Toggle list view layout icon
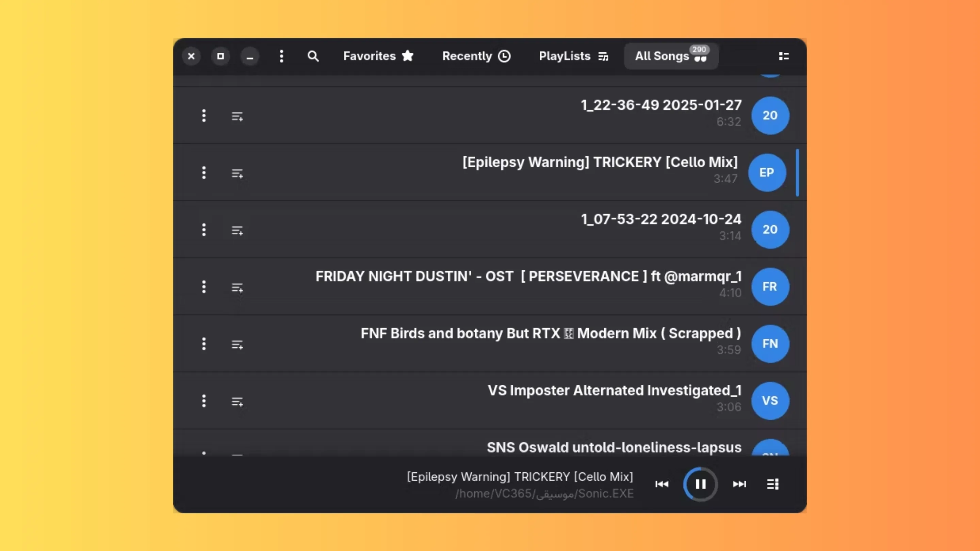The height and width of the screenshot is (551, 980). pos(784,56)
